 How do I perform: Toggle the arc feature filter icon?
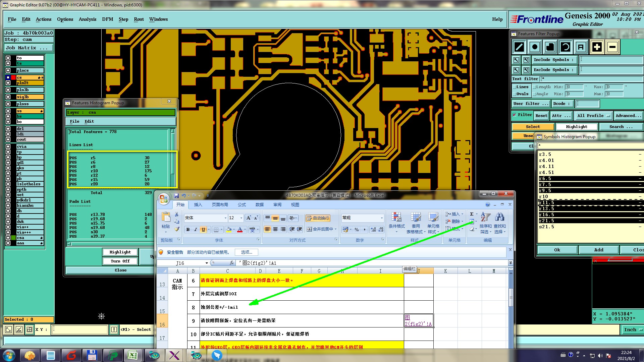(566, 47)
